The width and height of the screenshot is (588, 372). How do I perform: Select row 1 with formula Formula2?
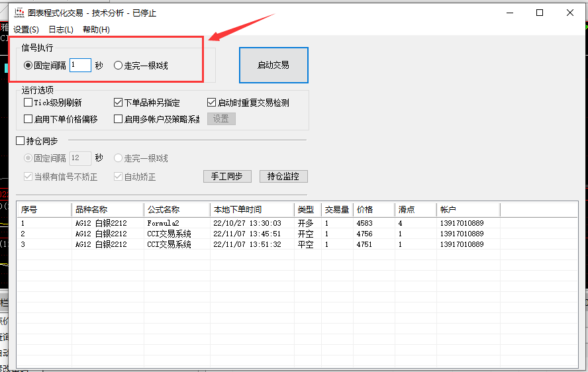pos(297,223)
